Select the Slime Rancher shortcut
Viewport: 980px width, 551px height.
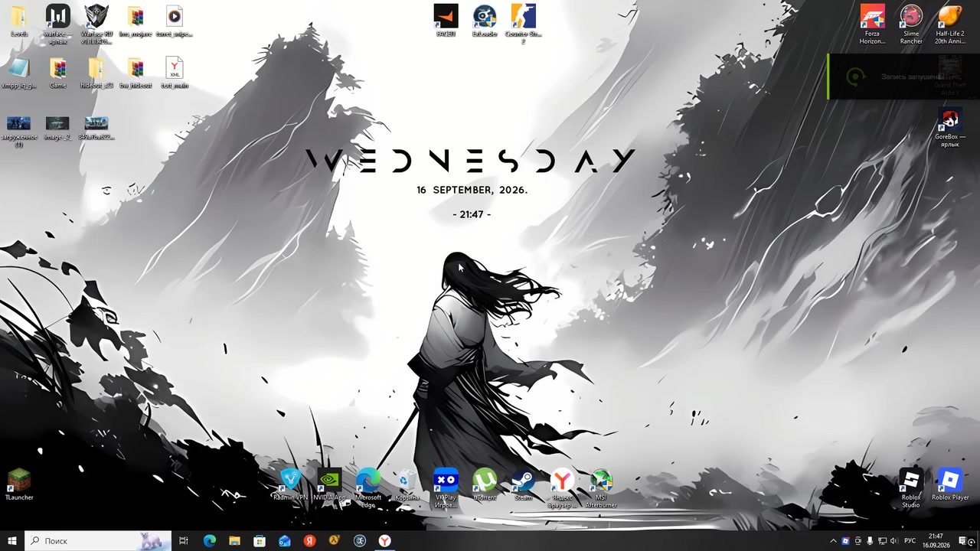911,24
